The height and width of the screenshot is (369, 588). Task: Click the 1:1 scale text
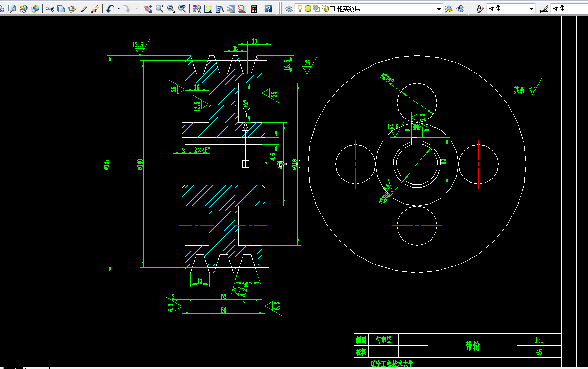coord(539,340)
